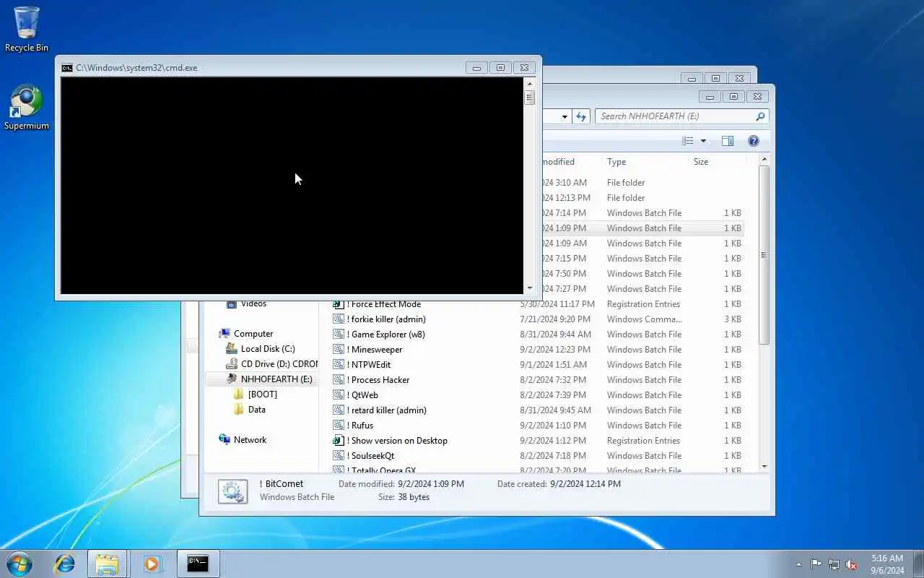Open Explorer help with the question mark
The width and height of the screenshot is (924, 578).
pos(754,141)
